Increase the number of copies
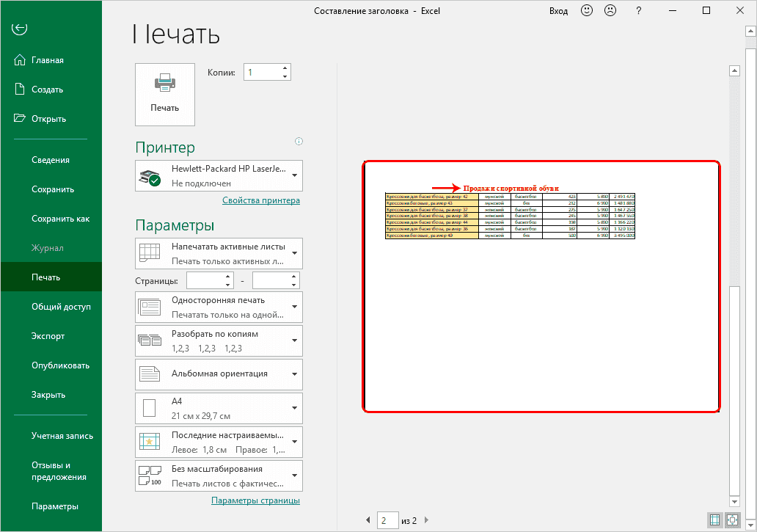757x532 pixels. [x=285, y=68]
